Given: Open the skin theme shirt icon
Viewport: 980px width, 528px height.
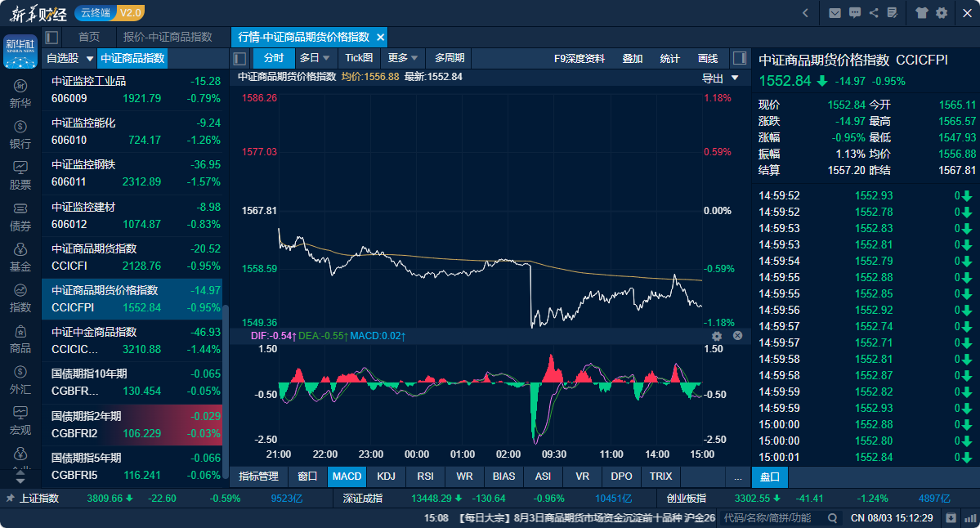Looking at the screenshot, I should click(x=921, y=12).
